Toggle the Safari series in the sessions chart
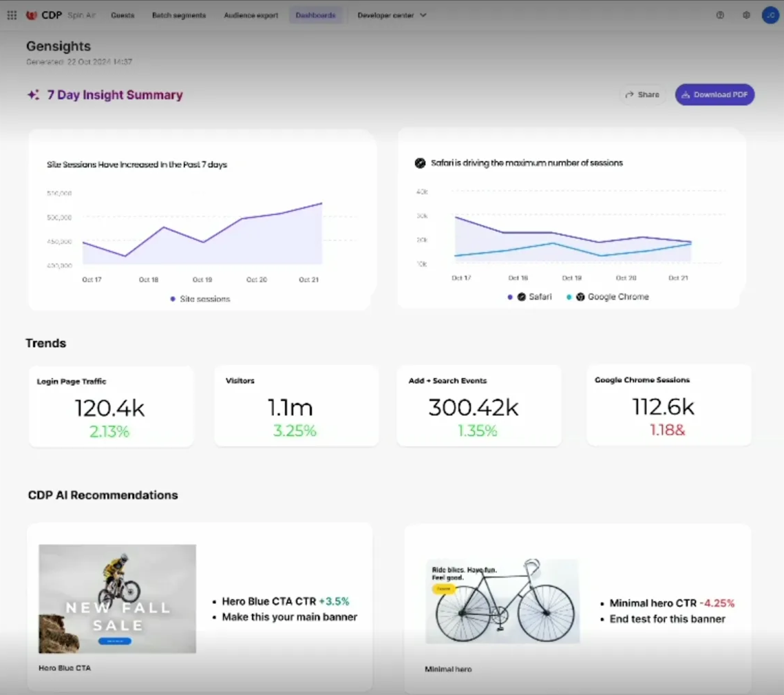784x695 pixels. tap(530, 297)
